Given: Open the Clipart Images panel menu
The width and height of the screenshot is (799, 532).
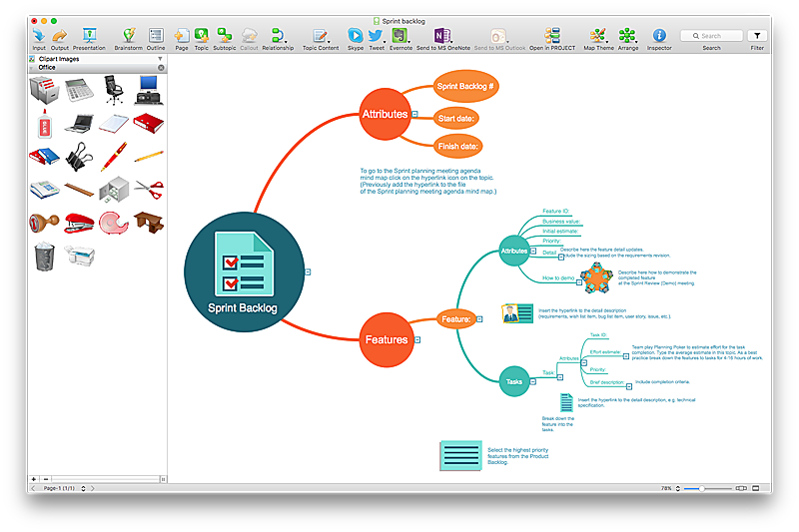Looking at the screenshot, I should point(160,59).
